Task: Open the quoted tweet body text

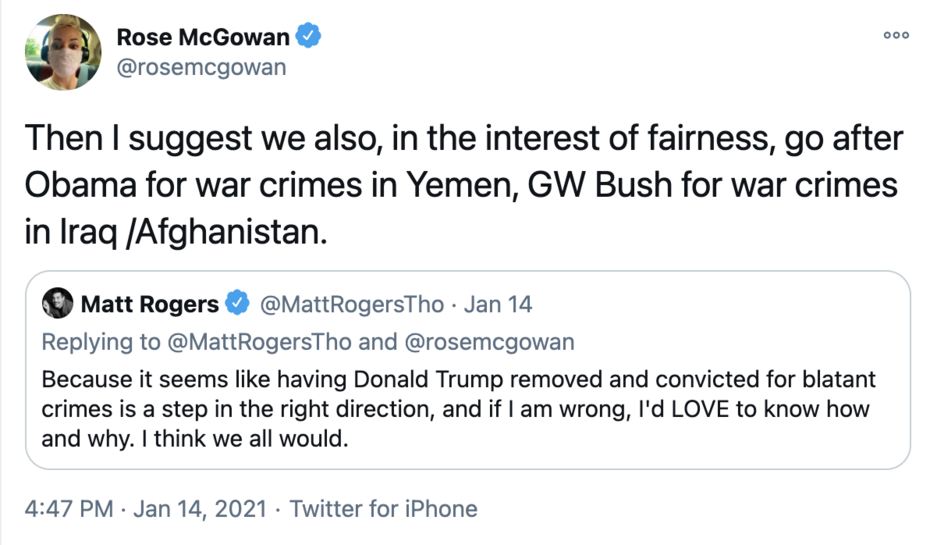Action: click(x=455, y=409)
